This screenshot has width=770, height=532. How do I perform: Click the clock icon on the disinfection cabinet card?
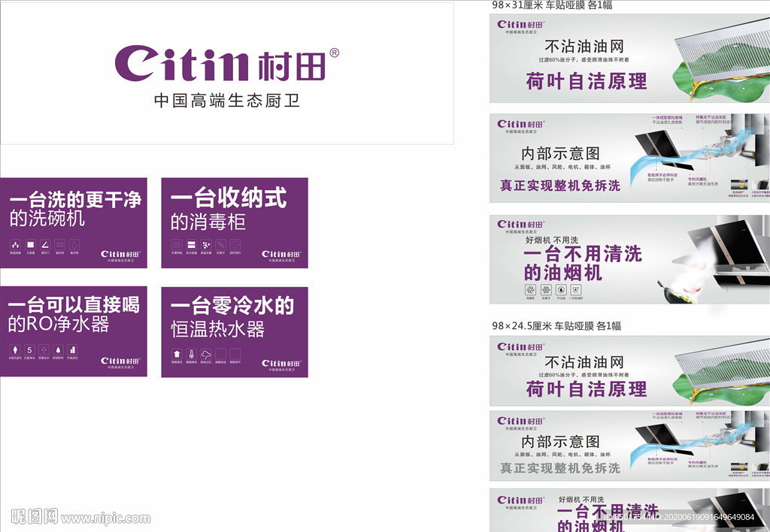coord(235,244)
